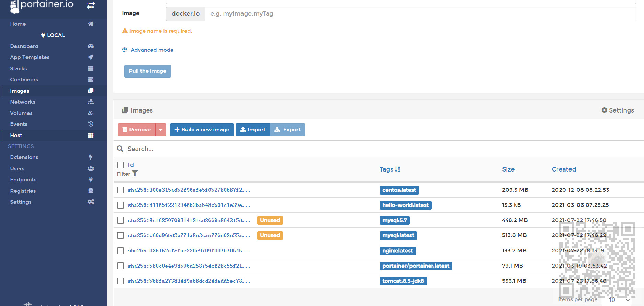Image resolution: width=644 pixels, height=306 pixels.
Task: Click the Settings cogs icon in sidebar
Action: click(x=91, y=202)
